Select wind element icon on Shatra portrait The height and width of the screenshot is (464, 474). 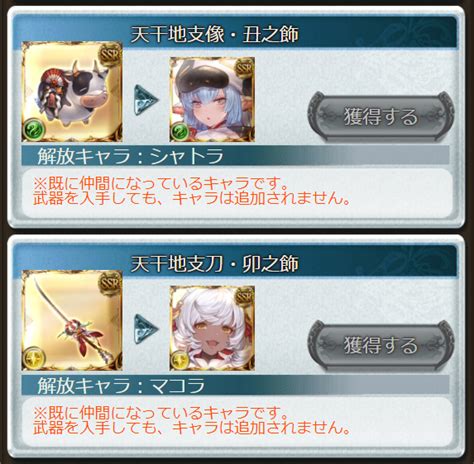point(180,131)
